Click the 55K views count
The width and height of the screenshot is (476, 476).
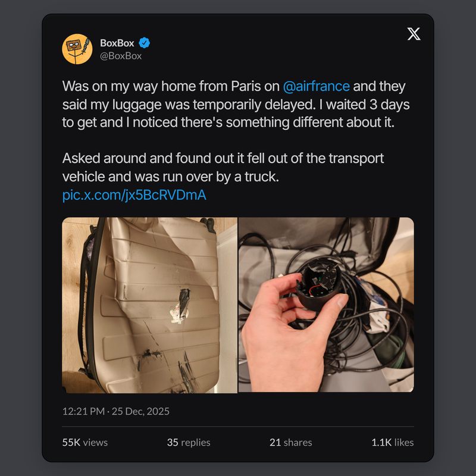(x=85, y=442)
